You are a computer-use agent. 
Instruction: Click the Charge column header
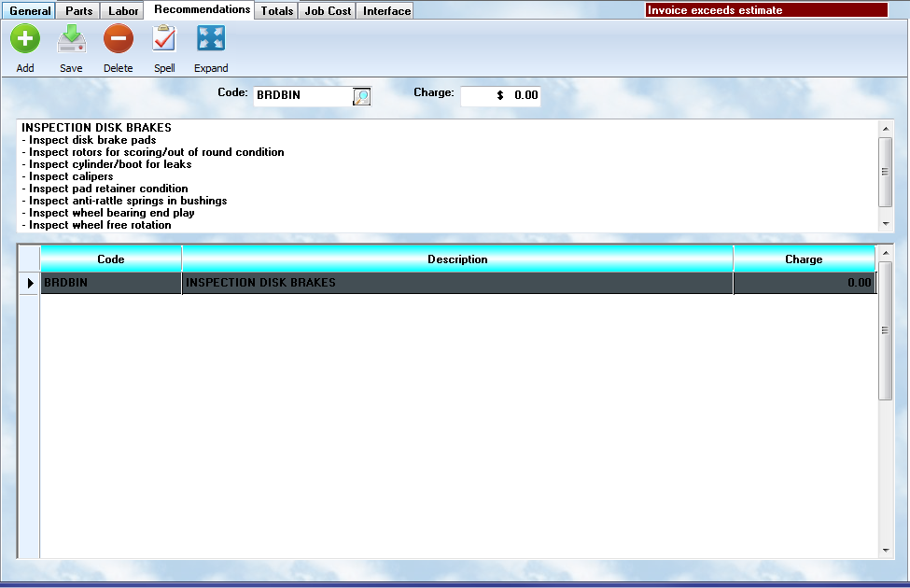(x=804, y=259)
